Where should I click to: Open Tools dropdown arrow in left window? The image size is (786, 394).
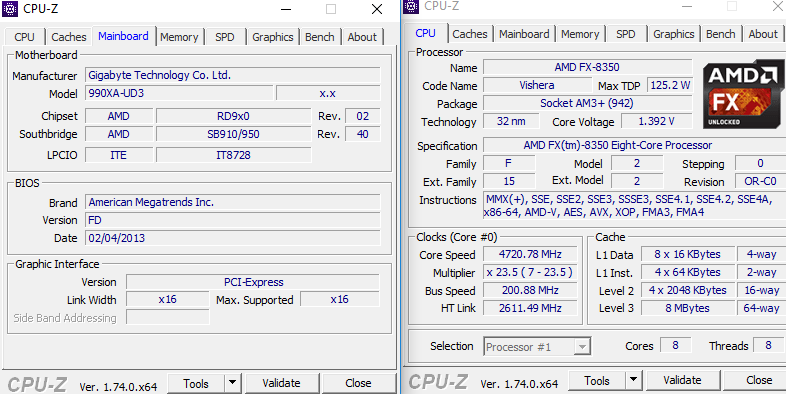click(x=232, y=383)
